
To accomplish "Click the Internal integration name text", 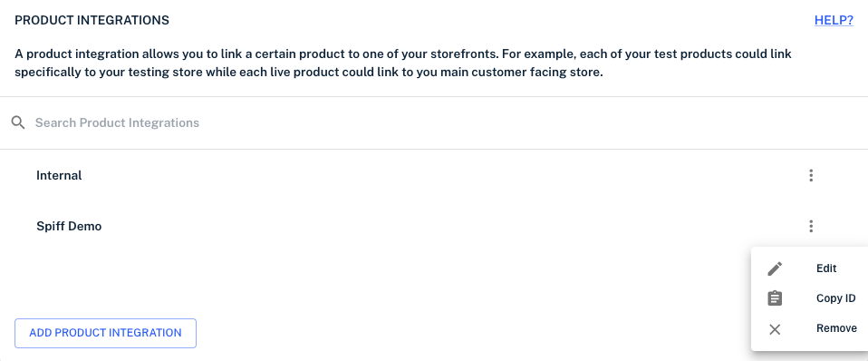I will point(59,176).
